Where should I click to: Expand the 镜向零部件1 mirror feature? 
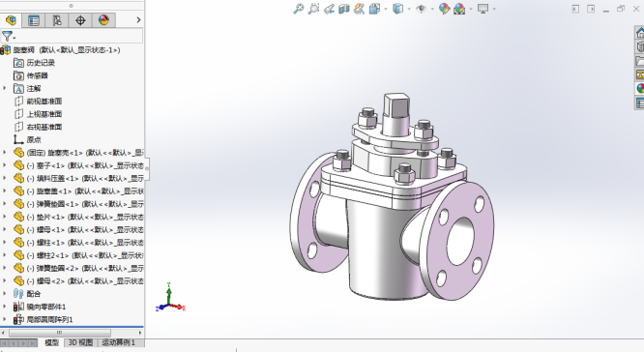tap(5, 307)
